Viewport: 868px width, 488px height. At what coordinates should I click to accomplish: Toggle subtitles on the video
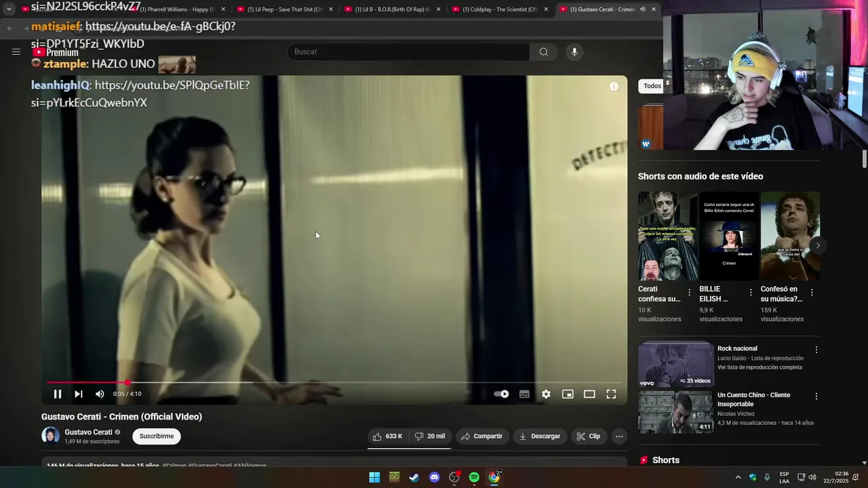[x=524, y=394]
